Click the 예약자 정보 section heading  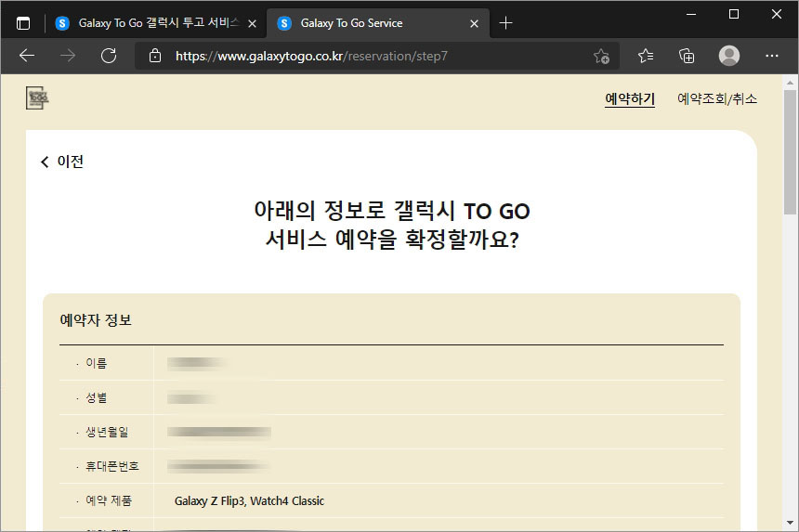pyautogui.click(x=96, y=320)
